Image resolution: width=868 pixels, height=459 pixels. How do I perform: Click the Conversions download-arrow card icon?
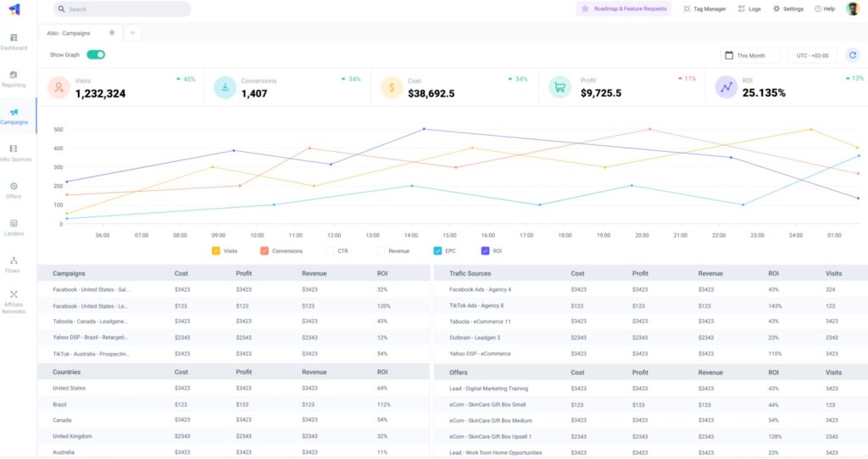225,87
